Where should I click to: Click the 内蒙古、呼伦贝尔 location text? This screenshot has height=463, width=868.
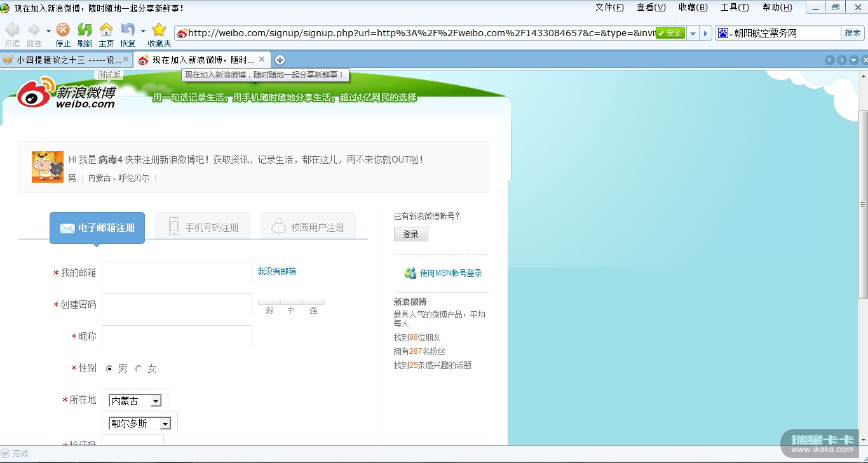[119, 178]
